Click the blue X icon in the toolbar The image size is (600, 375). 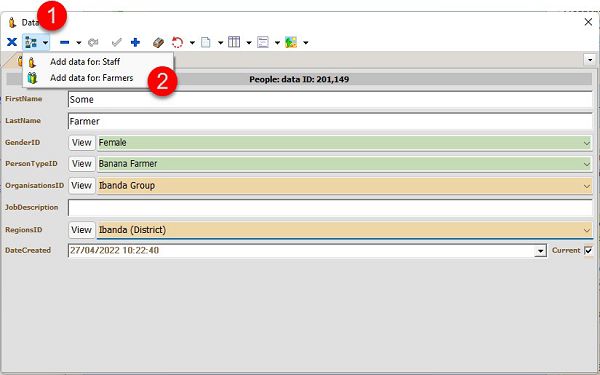[x=12, y=42]
